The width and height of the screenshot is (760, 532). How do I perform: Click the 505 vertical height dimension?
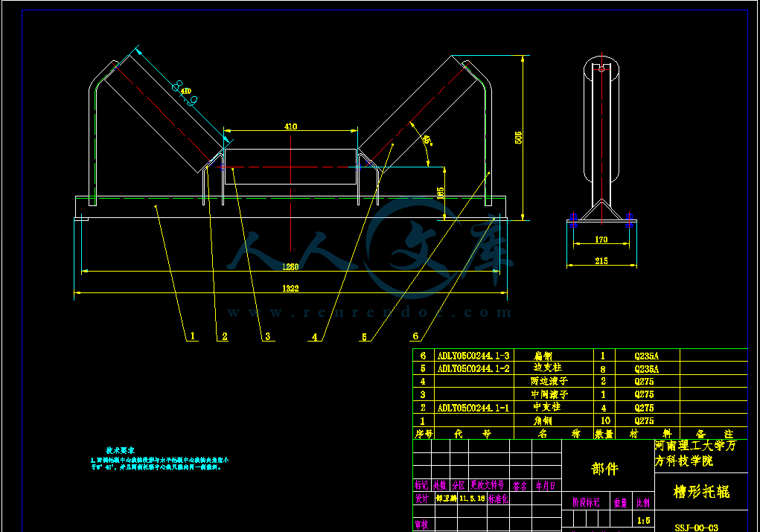(520, 138)
